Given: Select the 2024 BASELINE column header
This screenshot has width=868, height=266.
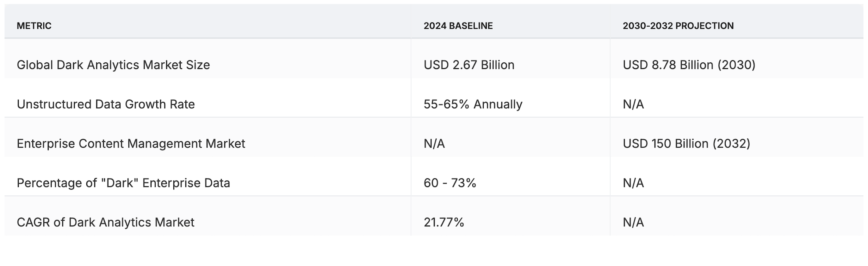Looking at the screenshot, I should pyautogui.click(x=458, y=26).
